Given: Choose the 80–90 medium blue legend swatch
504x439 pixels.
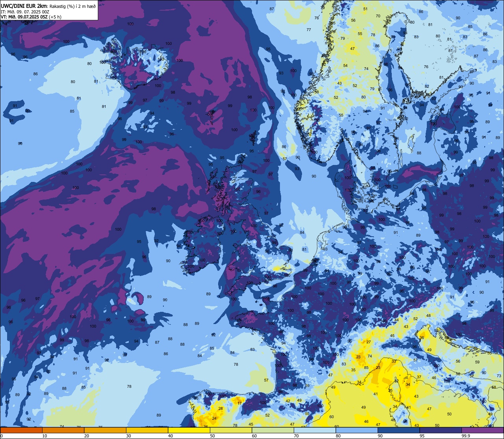Looking at the screenshot, I should tap(357, 430).
